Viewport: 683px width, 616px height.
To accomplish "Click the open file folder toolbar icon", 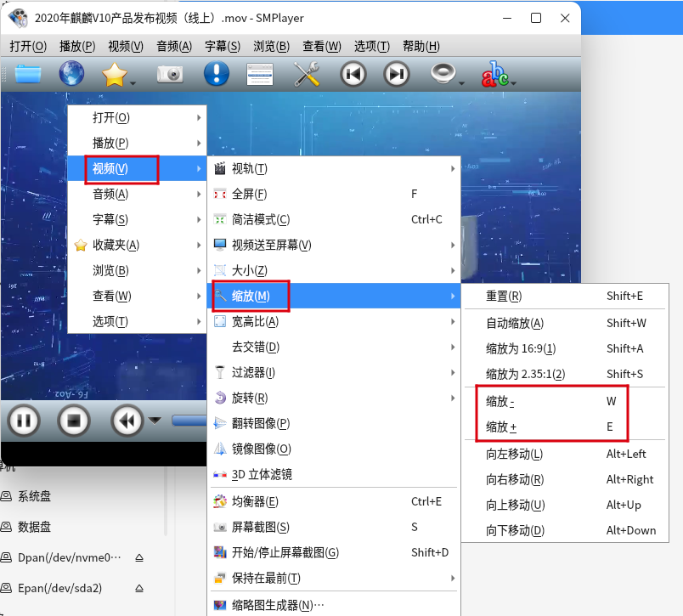I will coord(28,75).
